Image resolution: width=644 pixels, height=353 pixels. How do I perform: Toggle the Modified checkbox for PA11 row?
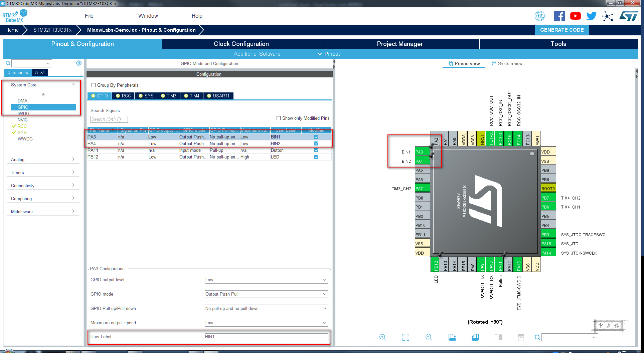[x=316, y=150]
